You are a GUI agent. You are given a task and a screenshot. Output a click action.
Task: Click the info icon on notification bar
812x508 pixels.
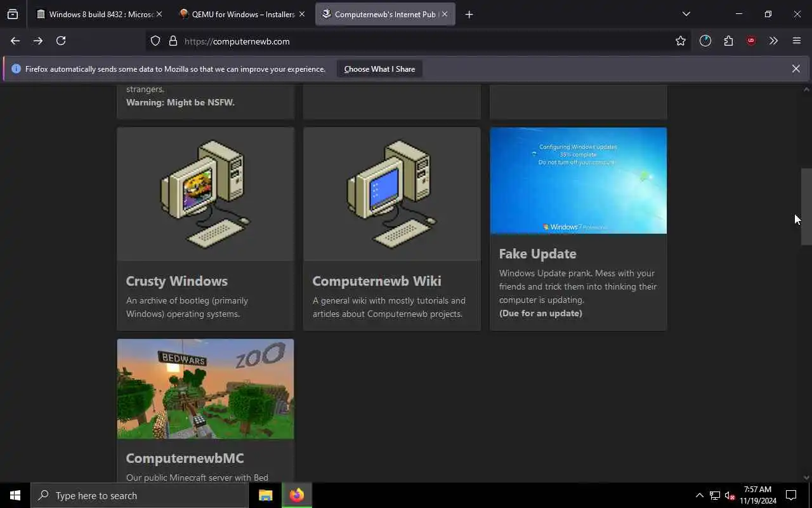pyautogui.click(x=16, y=69)
